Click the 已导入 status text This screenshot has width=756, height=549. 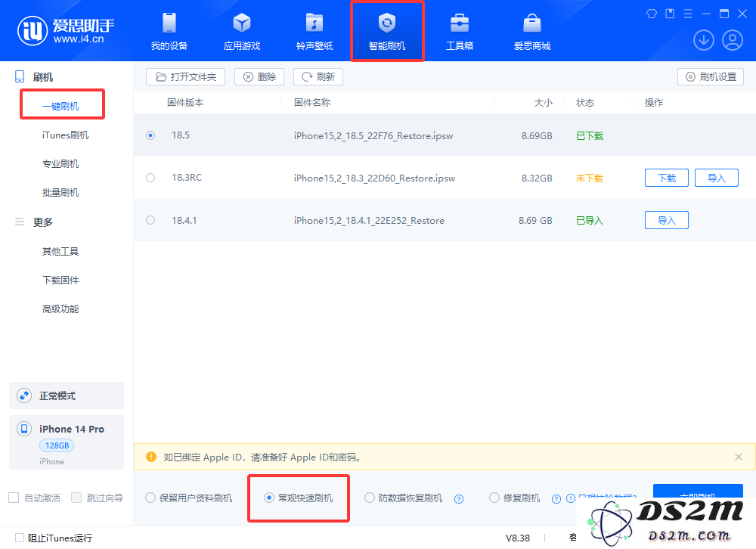(x=590, y=221)
